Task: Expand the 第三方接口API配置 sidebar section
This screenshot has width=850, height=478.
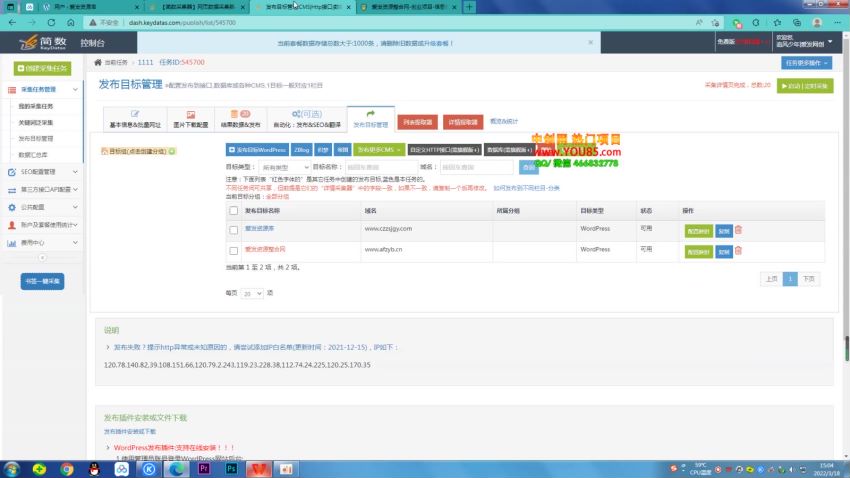Action: coord(42,190)
